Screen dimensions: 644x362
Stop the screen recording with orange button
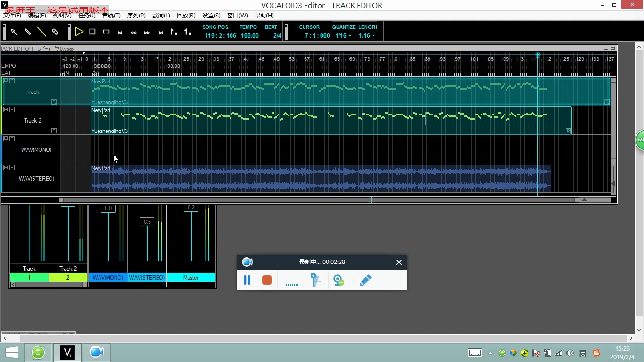(267, 280)
